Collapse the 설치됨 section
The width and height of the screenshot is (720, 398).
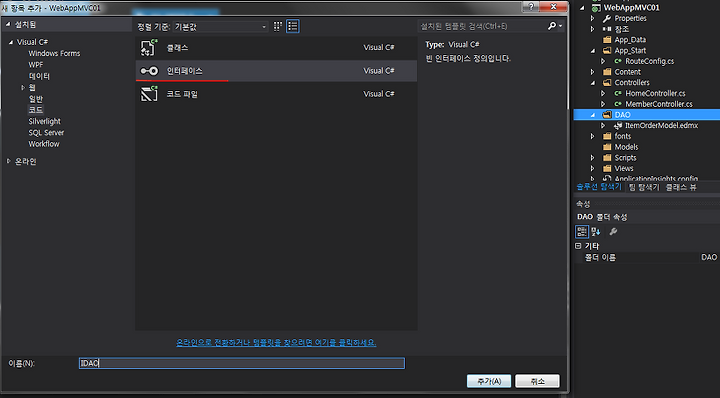pos(8,24)
